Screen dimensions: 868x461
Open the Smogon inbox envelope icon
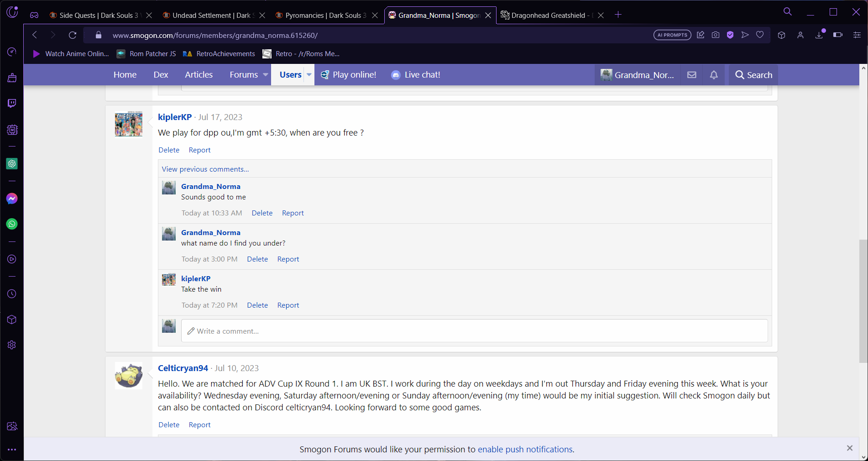pos(692,75)
